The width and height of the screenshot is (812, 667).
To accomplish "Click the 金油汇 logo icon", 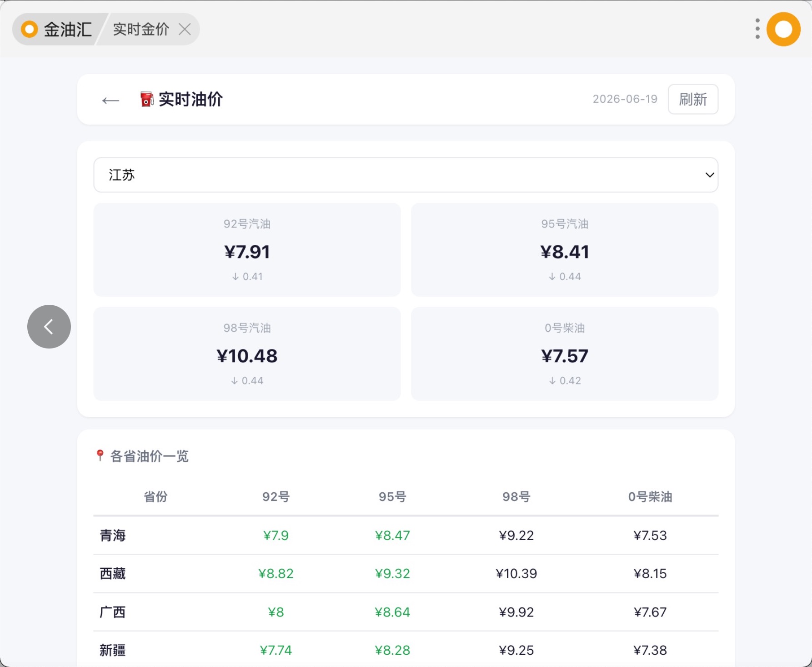I will 30,30.
